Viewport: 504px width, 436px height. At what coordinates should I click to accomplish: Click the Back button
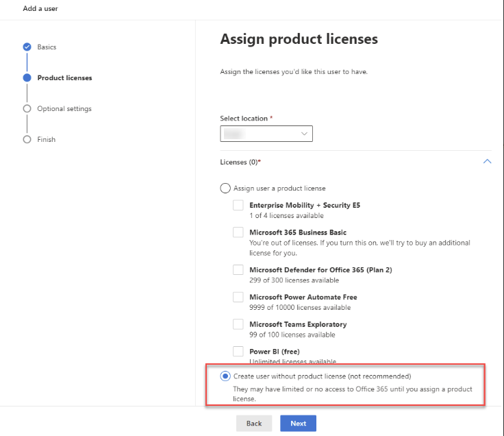tap(254, 424)
